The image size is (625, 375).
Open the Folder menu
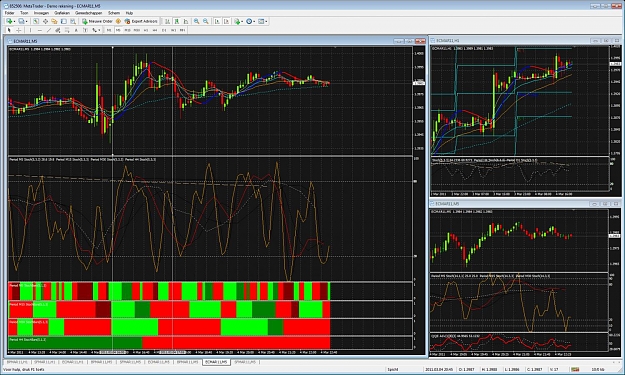(x=9, y=13)
